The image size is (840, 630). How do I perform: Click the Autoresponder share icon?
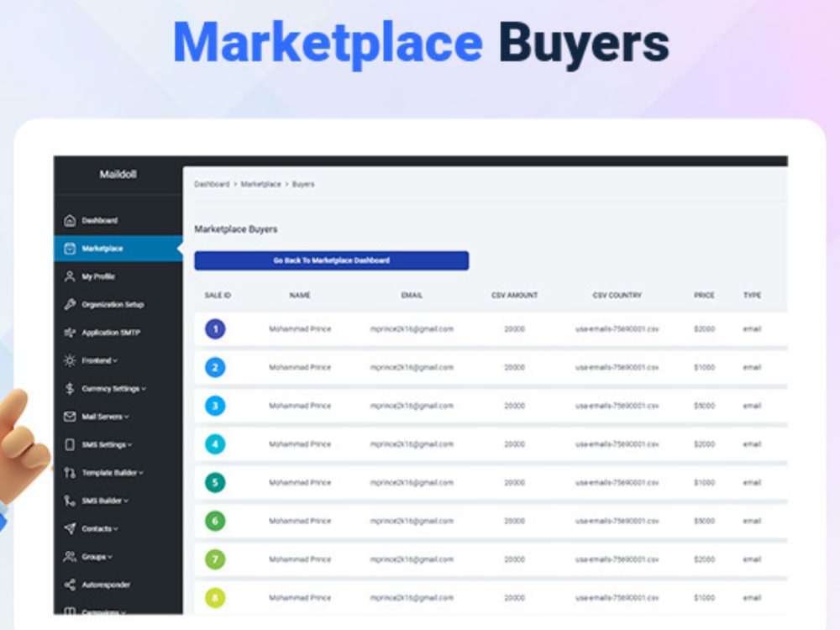pos(70,585)
